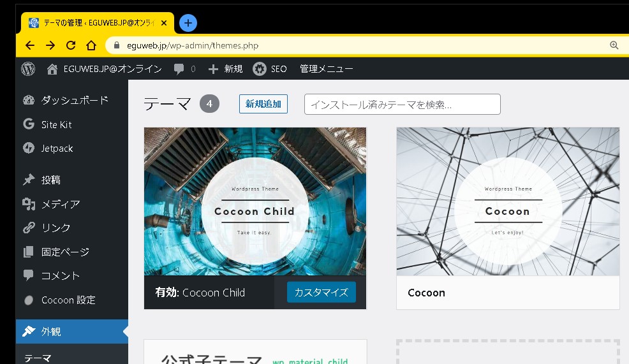Click the SEO gear icon
The width and height of the screenshot is (629, 364).
click(x=260, y=69)
